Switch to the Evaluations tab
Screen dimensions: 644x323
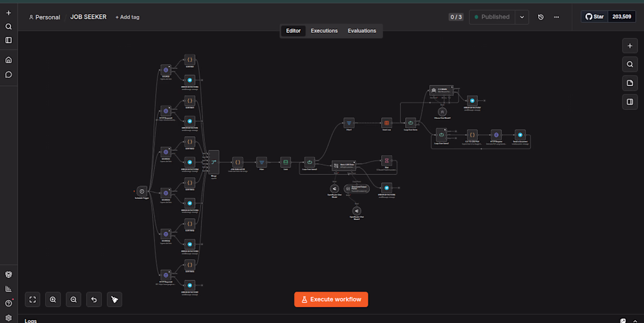click(x=362, y=31)
